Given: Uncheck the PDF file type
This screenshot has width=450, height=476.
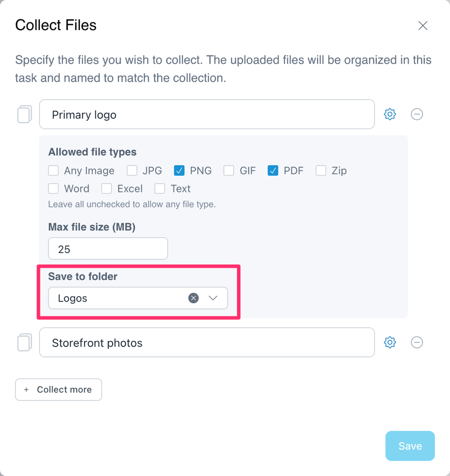Looking at the screenshot, I should tap(273, 170).
